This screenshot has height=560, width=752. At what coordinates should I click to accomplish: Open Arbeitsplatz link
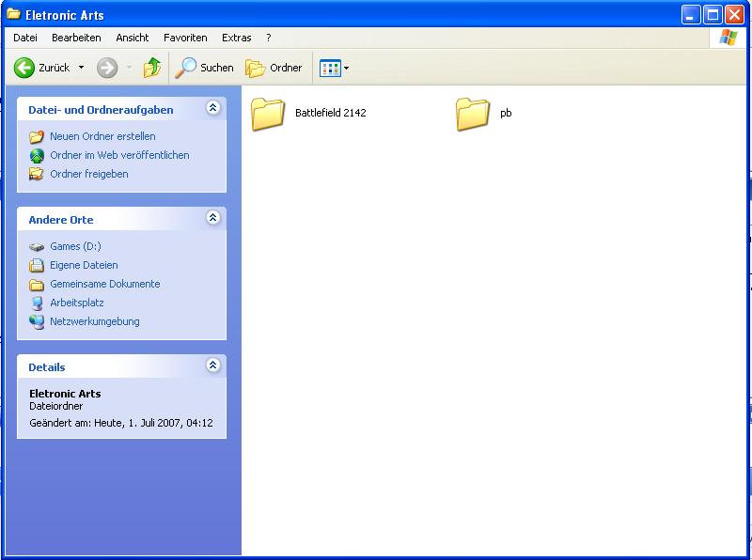click(77, 303)
